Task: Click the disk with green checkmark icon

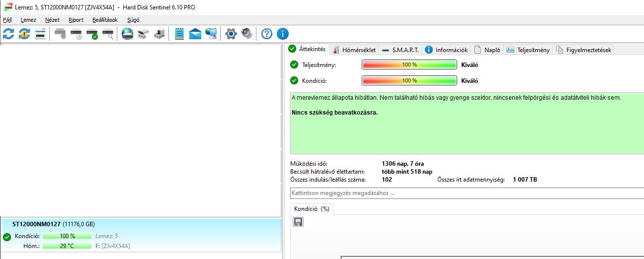Action: (92, 34)
